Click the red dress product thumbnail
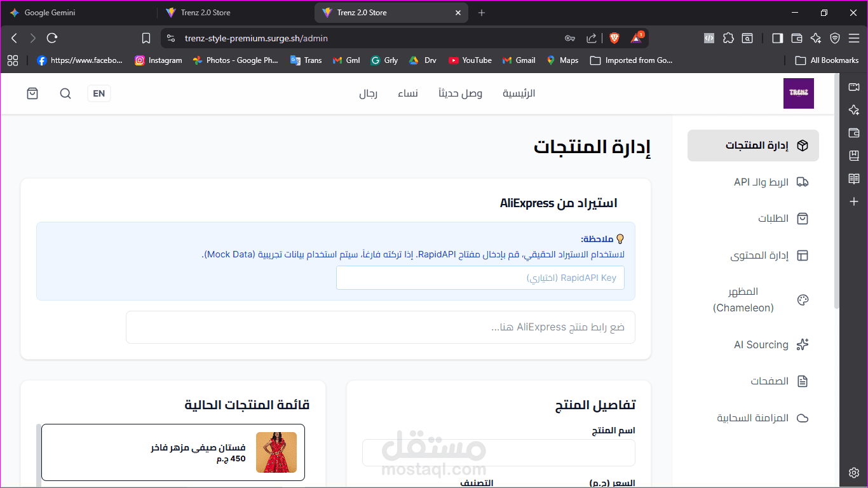Image resolution: width=868 pixels, height=488 pixels. tap(276, 452)
